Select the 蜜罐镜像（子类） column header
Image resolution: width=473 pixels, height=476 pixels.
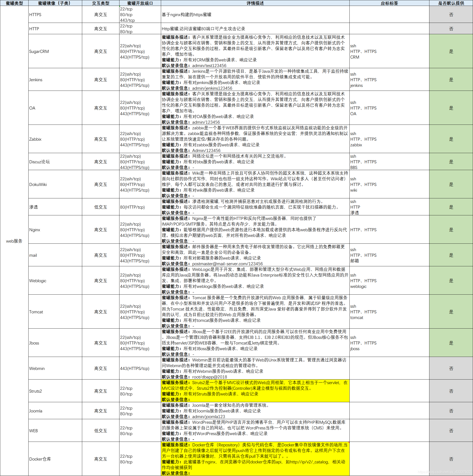(55, 3)
